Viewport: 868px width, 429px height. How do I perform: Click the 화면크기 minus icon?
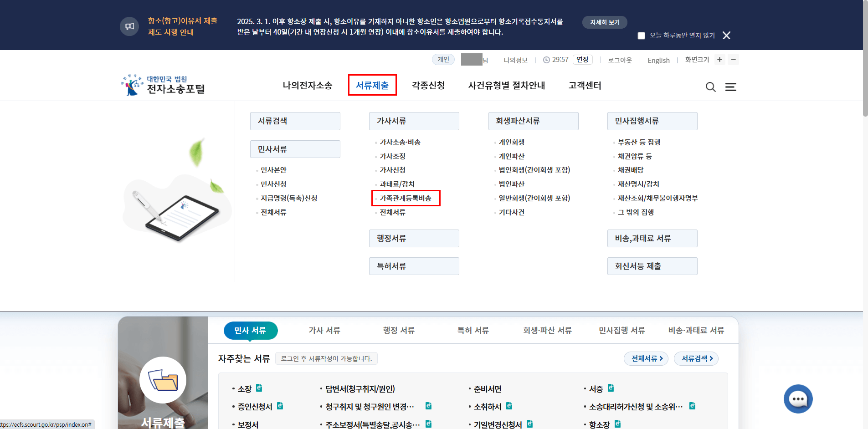click(x=734, y=59)
